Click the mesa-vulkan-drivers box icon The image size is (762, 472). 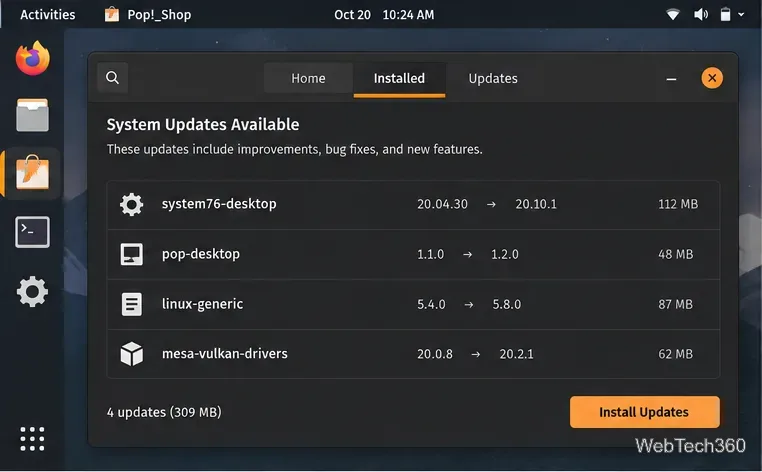point(132,354)
